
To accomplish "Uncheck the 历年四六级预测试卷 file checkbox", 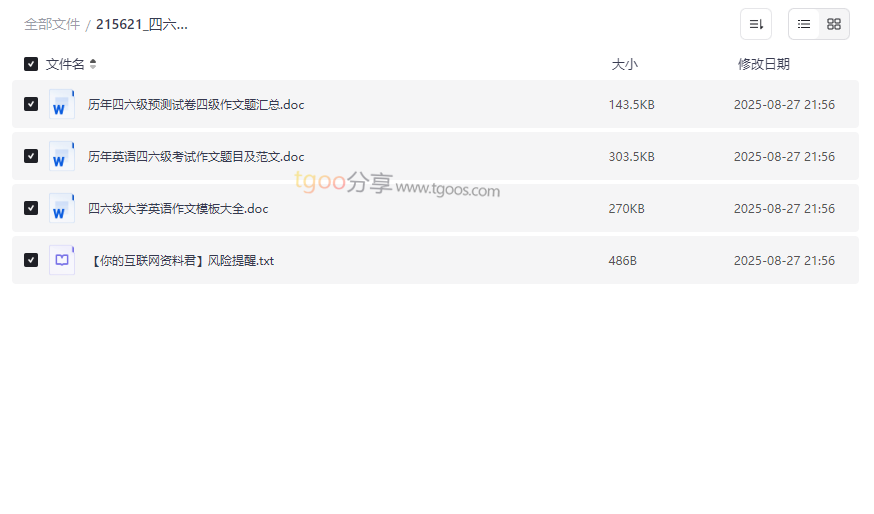I will [x=31, y=104].
